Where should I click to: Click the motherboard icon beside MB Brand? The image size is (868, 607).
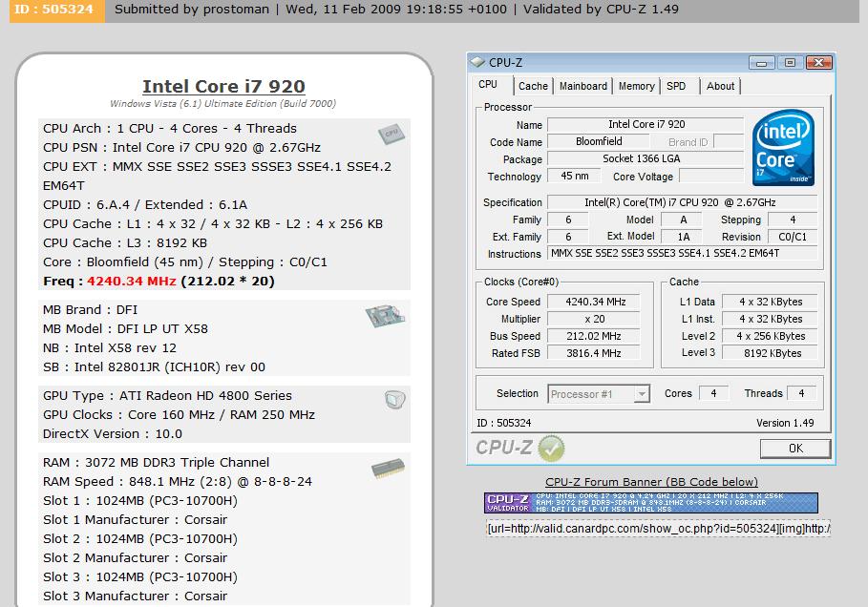click(385, 315)
